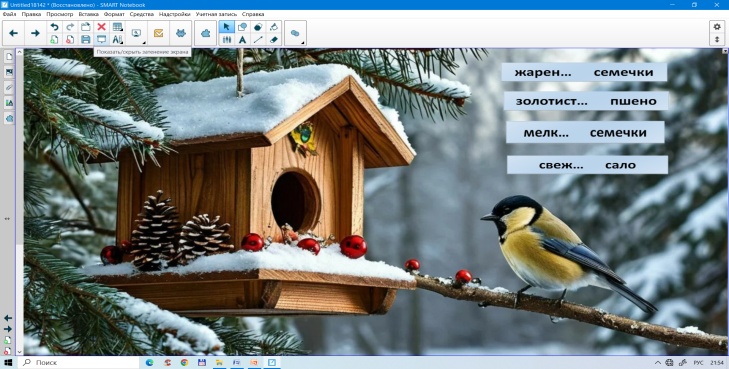Toggle the screen shade icon
729x369 pixels.
[101, 40]
